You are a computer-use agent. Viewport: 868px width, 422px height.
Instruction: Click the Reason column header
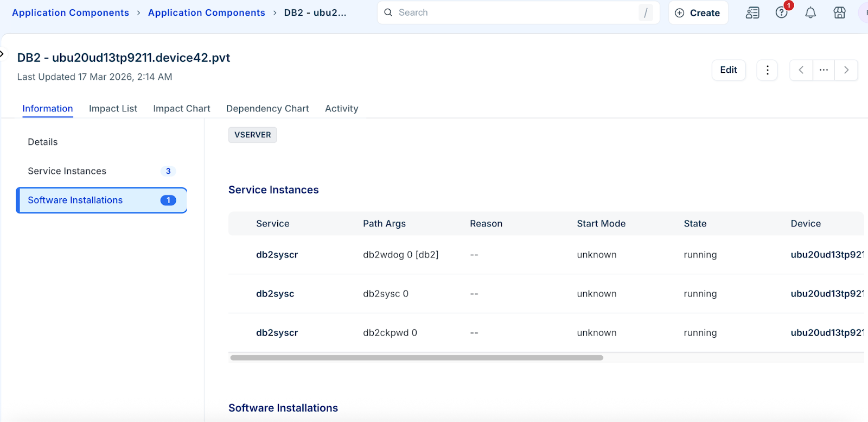pyautogui.click(x=486, y=224)
